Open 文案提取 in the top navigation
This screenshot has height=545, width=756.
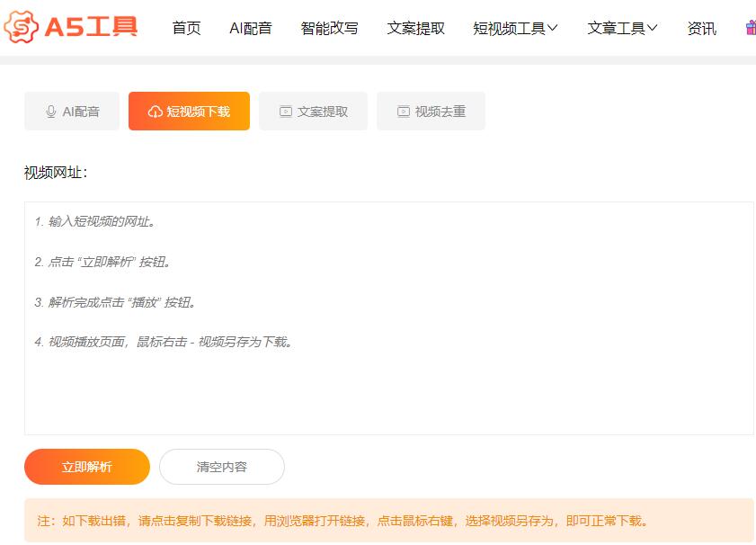(x=415, y=28)
